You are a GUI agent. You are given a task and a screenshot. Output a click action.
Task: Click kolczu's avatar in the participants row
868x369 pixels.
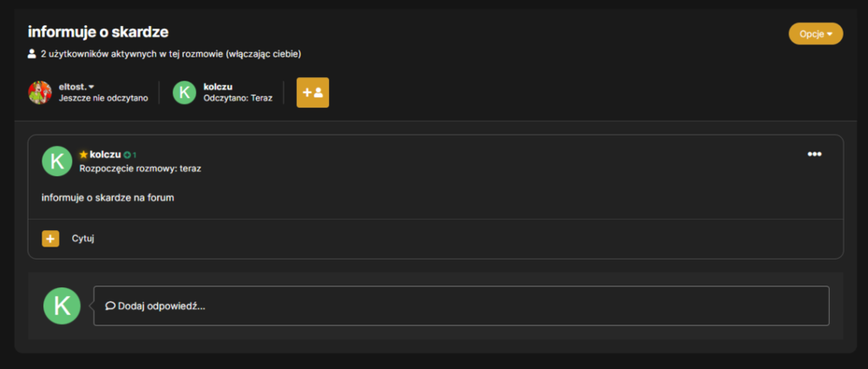[184, 93]
